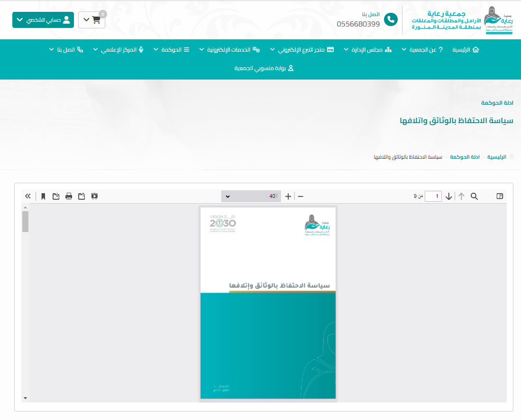Image resolution: width=521 pixels, height=420 pixels.
Task: Click the PDF zoom in plus button
Action: 288,196
